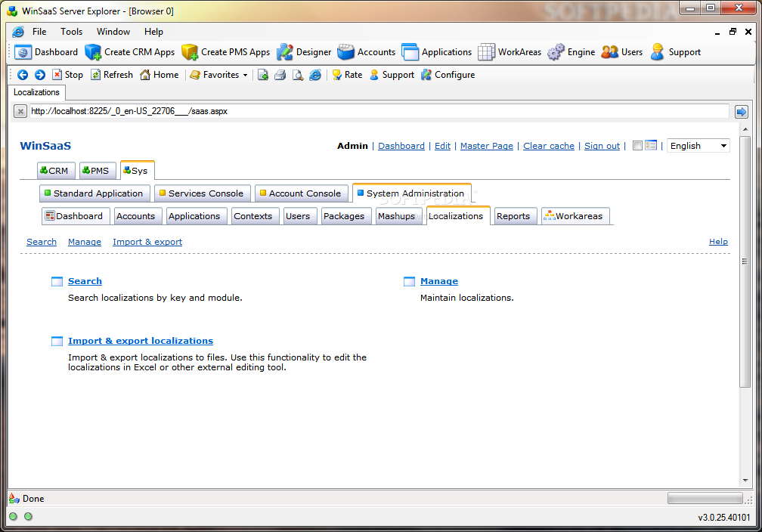
Task: Open the Window menu
Action: pos(113,32)
